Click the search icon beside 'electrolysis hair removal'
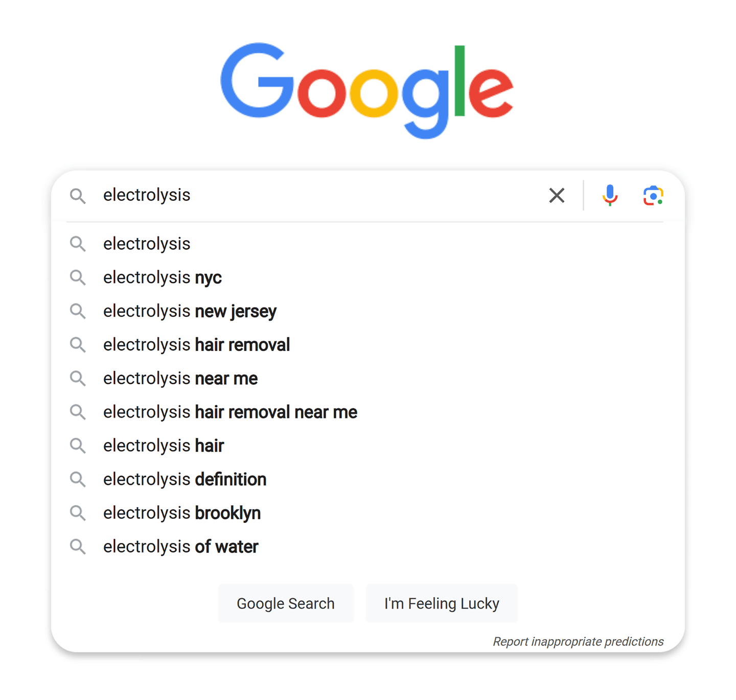 78,345
